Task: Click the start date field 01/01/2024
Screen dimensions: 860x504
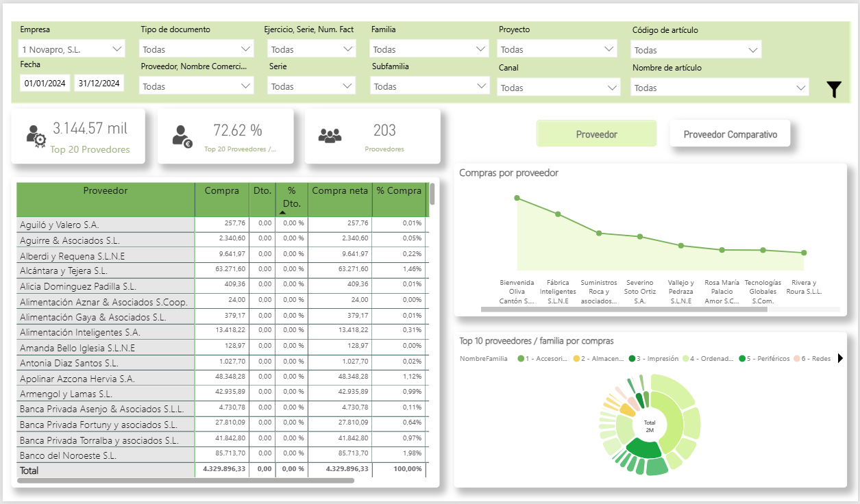Action: [45, 84]
